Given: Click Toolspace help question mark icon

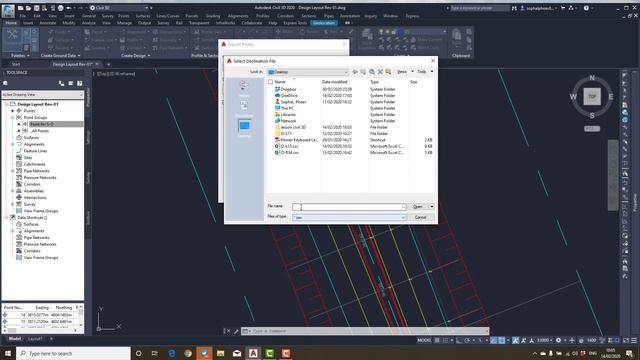Looking at the screenshot, I should (x=80, y=83).
